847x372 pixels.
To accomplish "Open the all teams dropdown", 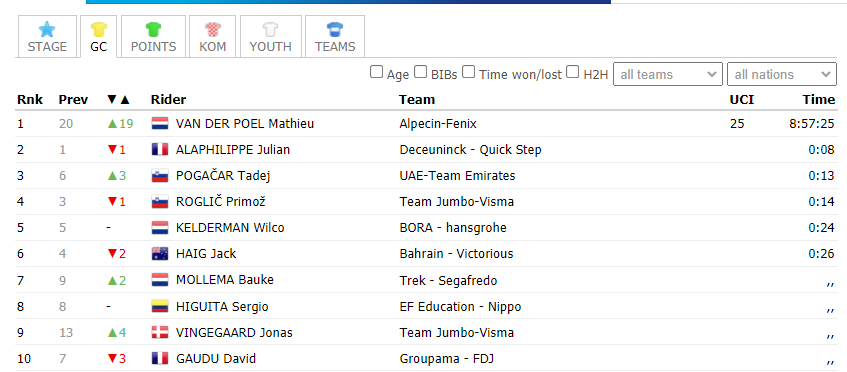I will (668, 75).
